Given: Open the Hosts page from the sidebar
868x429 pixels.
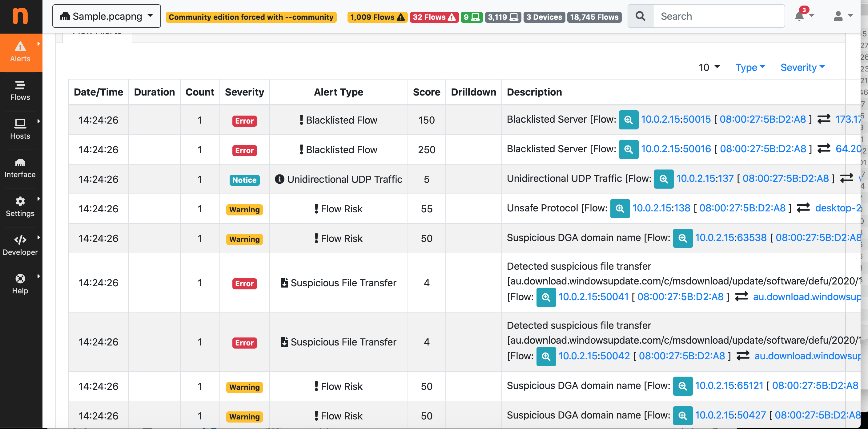Looking at the screenshot, I should tap(20, 129).
